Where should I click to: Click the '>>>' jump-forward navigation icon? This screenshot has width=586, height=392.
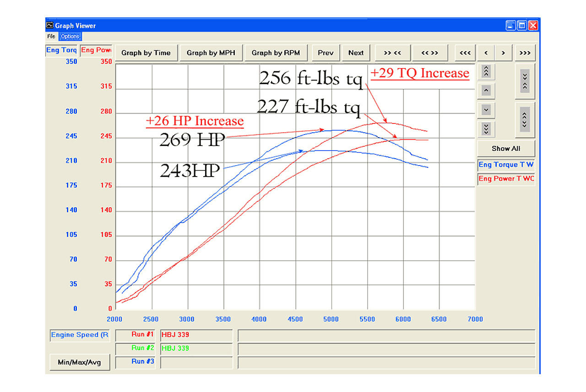point(525,53)
